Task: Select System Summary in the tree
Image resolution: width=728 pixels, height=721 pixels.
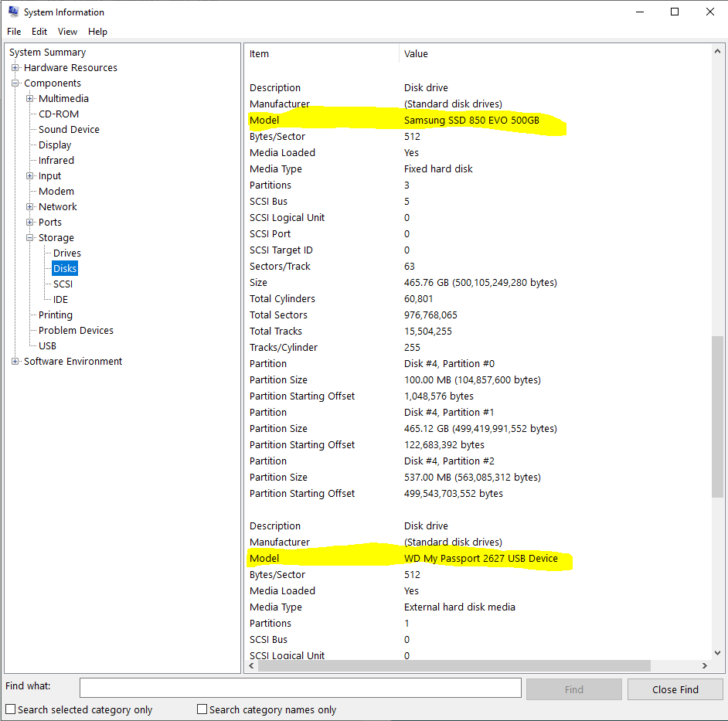Action: point(47,53)
